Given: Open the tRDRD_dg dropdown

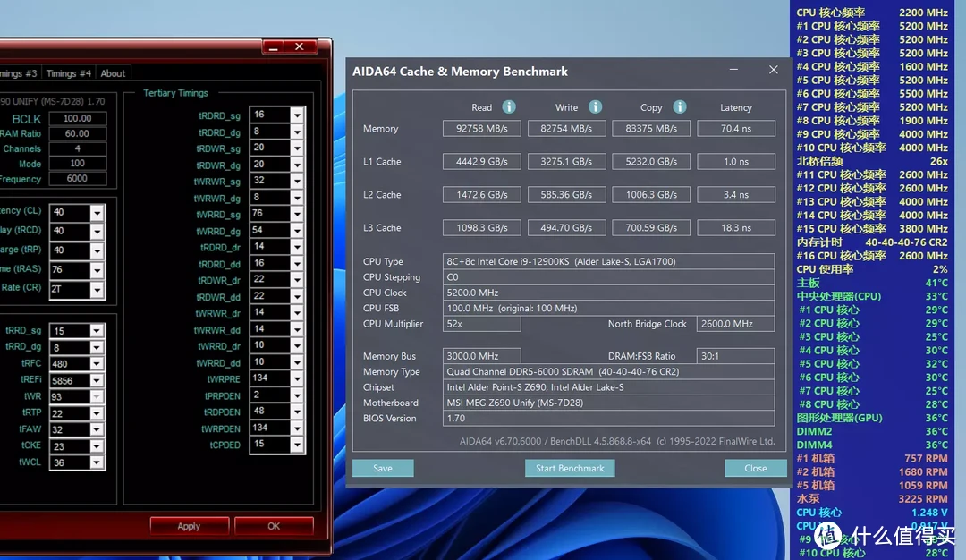Looking at the screenshot, I should click(297, 132).
